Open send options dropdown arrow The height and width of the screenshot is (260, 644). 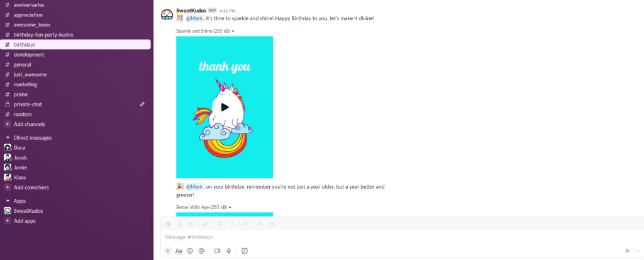[x=638, y=251]
